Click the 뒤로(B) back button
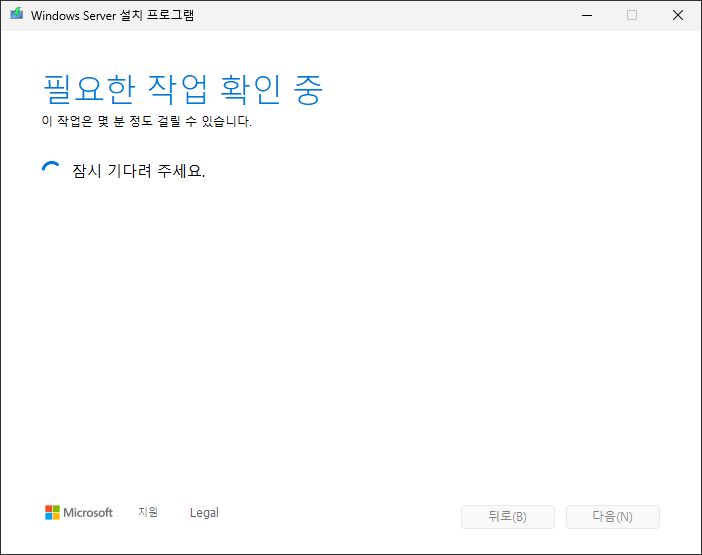 [508, 517]
